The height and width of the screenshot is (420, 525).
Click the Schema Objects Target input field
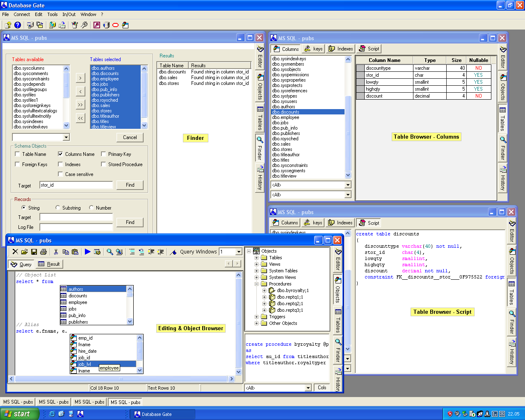[x=76, y=185]
